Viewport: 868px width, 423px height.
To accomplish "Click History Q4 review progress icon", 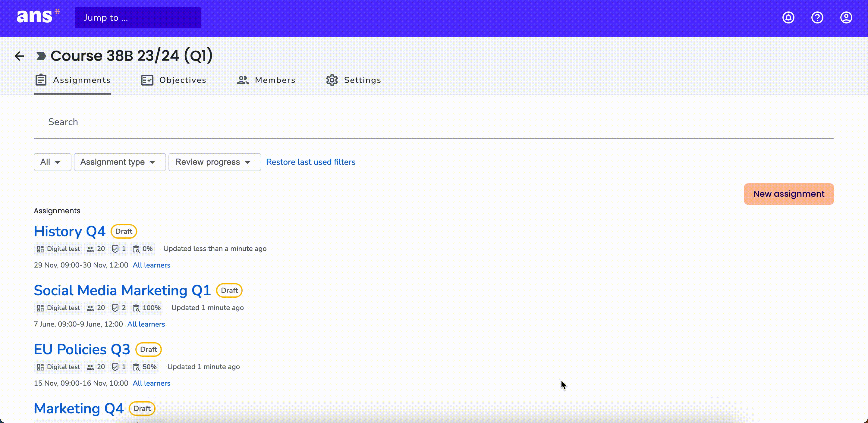I will click(136, 249).
